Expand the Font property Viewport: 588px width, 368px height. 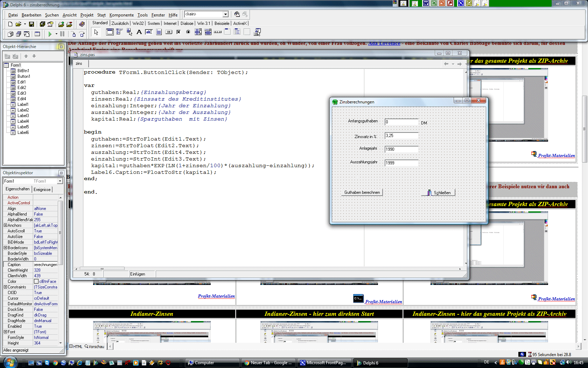5,332
